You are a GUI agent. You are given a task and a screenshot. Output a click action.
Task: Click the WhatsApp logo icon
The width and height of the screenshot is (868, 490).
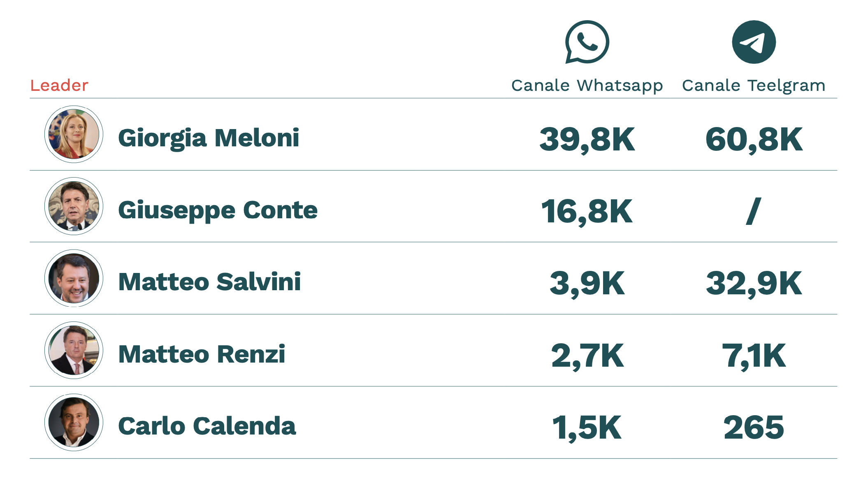click(587, 42)
